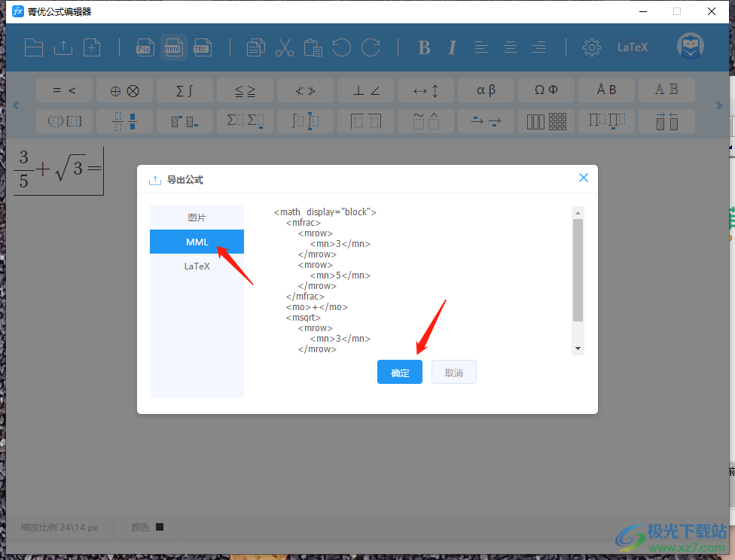
Task: Click the mml export toolbar icon
Action: coord(173,47)
